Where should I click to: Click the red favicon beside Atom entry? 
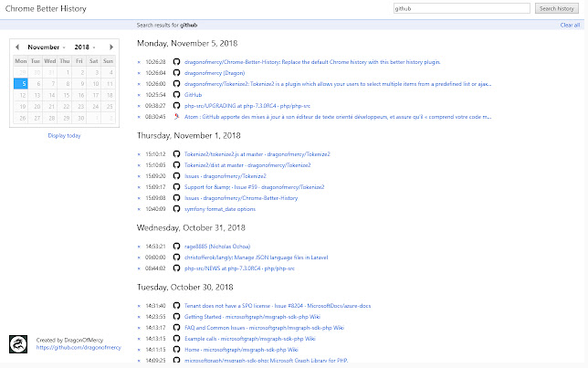point(176,117)
